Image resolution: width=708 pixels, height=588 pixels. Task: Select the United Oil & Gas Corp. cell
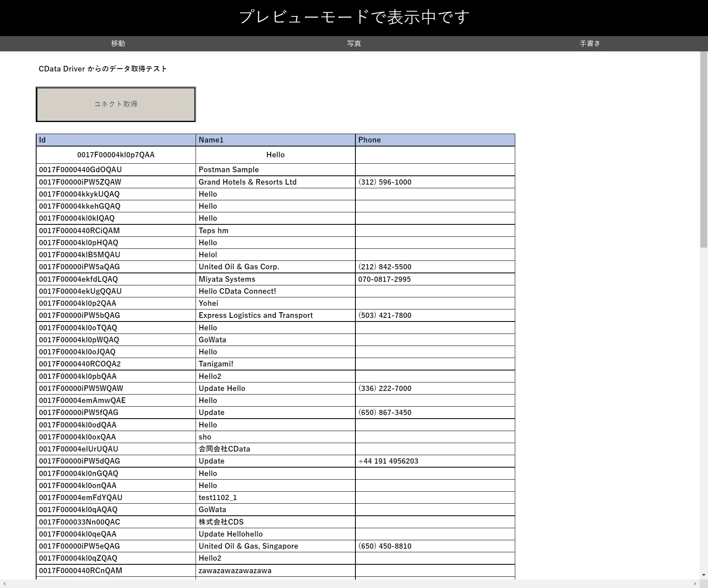pos(239,267)
